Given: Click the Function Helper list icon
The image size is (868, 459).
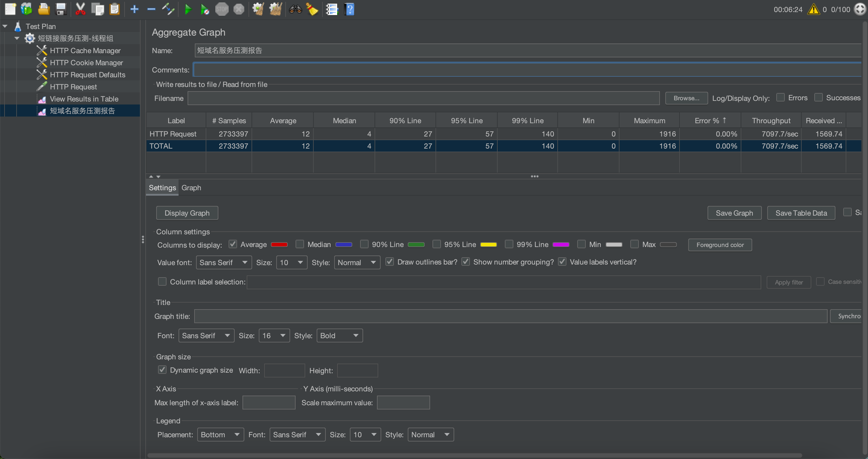Looking at the screenshot, I should coord(331,9).
